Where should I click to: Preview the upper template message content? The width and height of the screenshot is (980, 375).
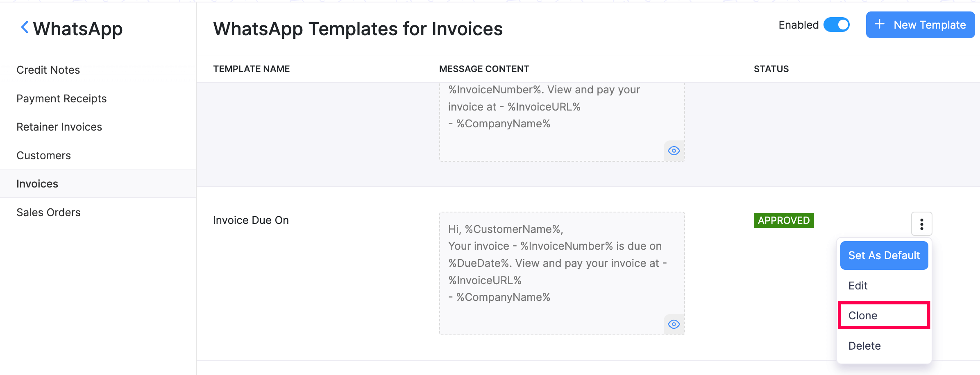click(x=674, y=151)
